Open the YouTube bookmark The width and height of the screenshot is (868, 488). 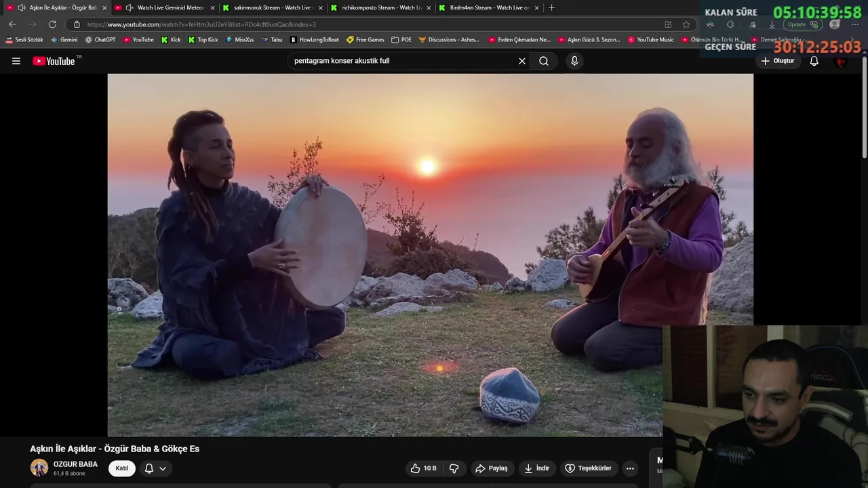138,40
